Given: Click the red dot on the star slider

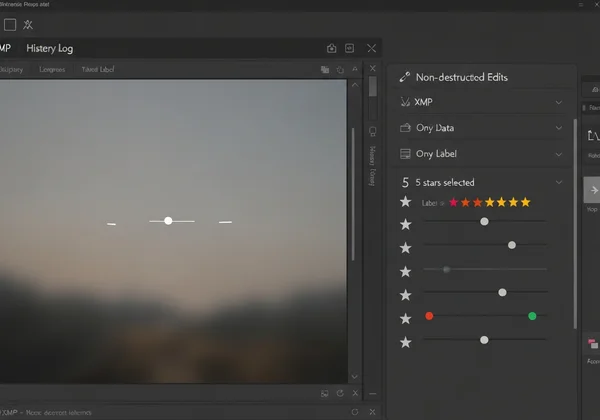Looking at the screenshot, I should click(429, 316).
